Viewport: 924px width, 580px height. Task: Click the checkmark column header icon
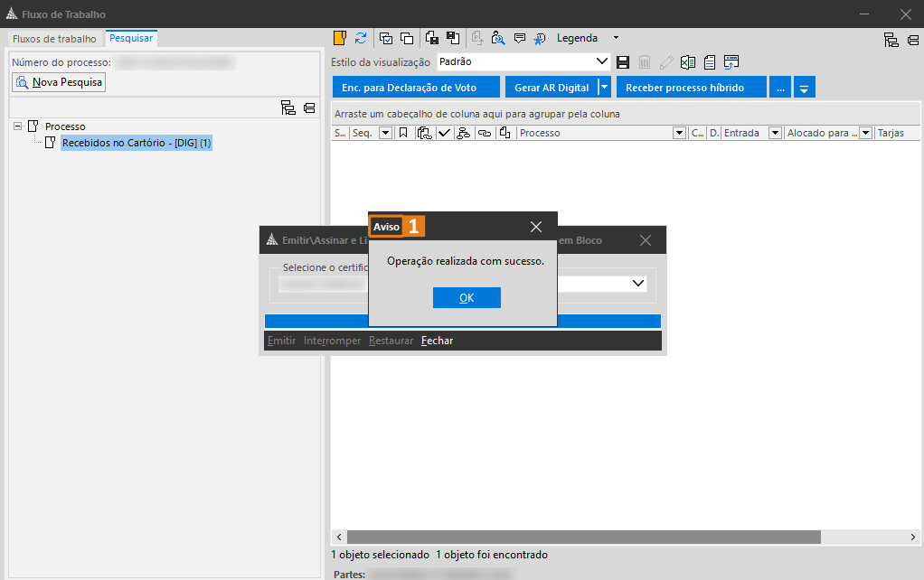pyautogui.click(x=444, y=133)
